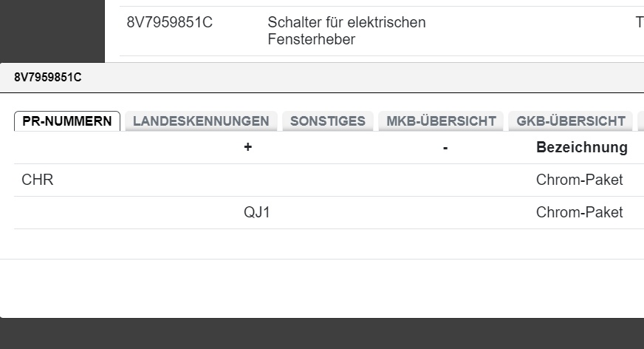Viewport: 644px width, 349px height.
Task: Click the dialog title 8V7959851C
Action: coord(48,78)
